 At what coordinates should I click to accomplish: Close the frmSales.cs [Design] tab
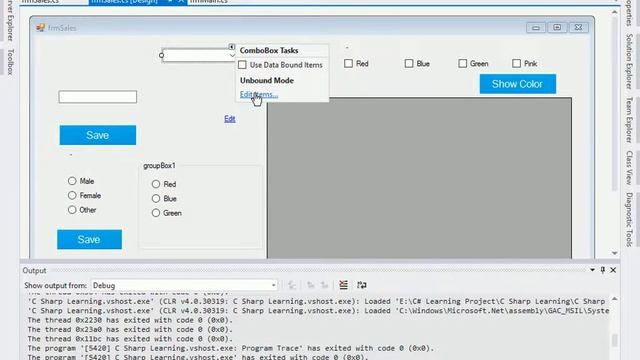(x=181, y=2)
